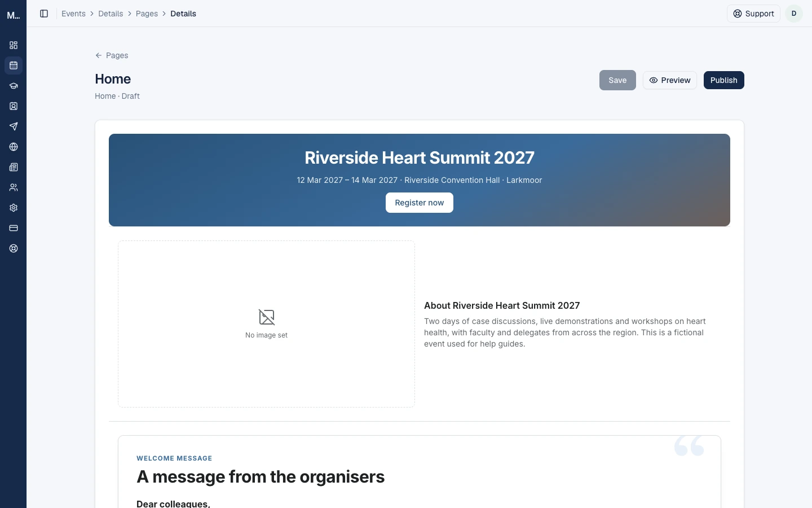Image resolution: width=812 pixels, height=508 pixels.
Task: Click the Register now button
Action: (420, 203)
